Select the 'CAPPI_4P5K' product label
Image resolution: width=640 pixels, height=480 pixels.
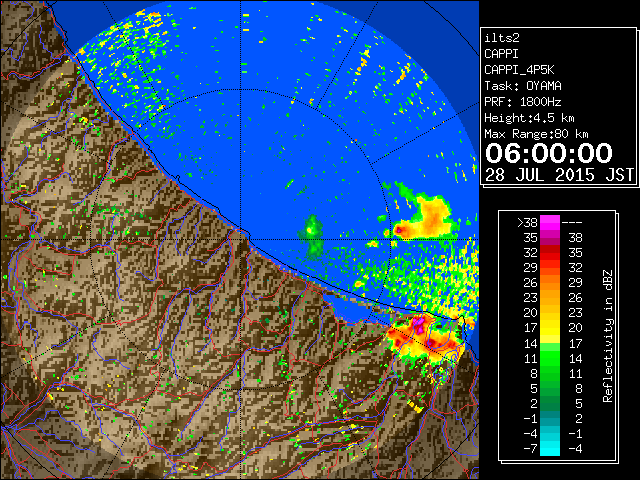click(x=519, y=70)
